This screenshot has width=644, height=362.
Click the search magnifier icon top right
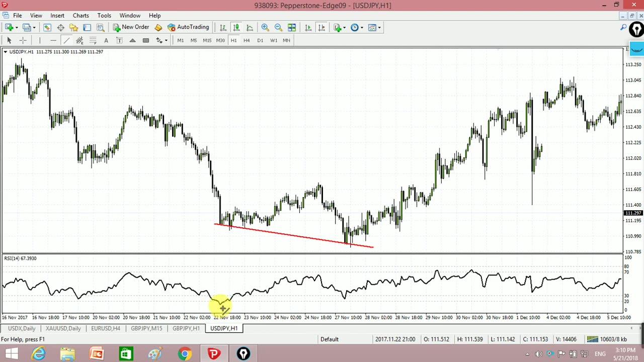click(x=623, y=28)
